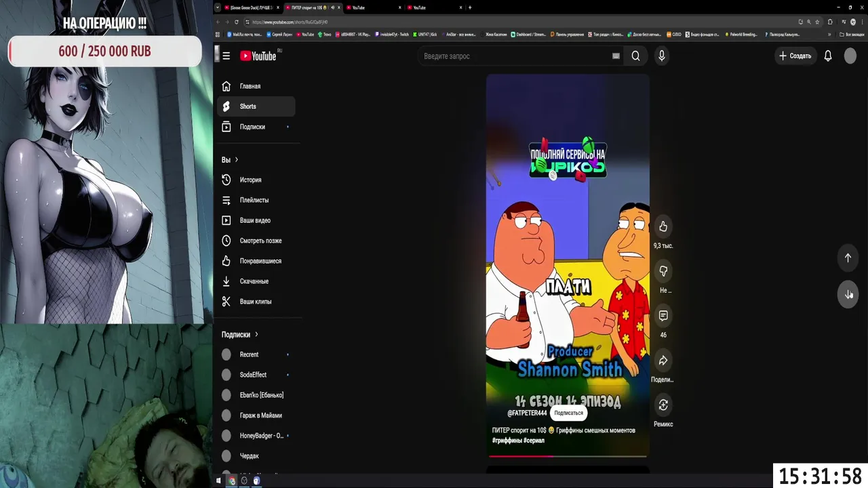The height and width of the screenshot is (488, 868).
Task: Open the Eban'ko channel
Action: point(256,395)
